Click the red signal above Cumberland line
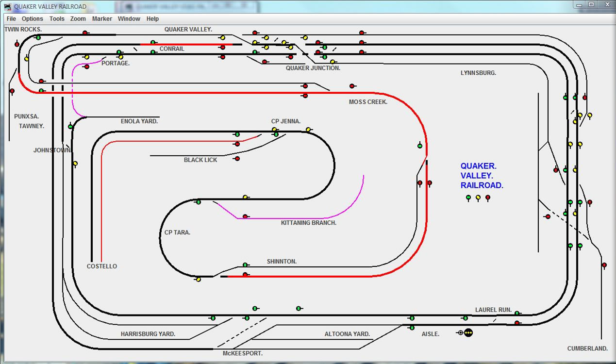This screenshot has width=616, height=364. click(604, 265)
